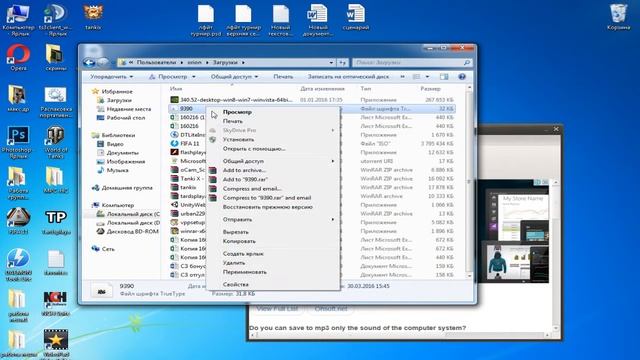
Task: Open the Photoshop desktop shortcut
Action: pos(18,141)
